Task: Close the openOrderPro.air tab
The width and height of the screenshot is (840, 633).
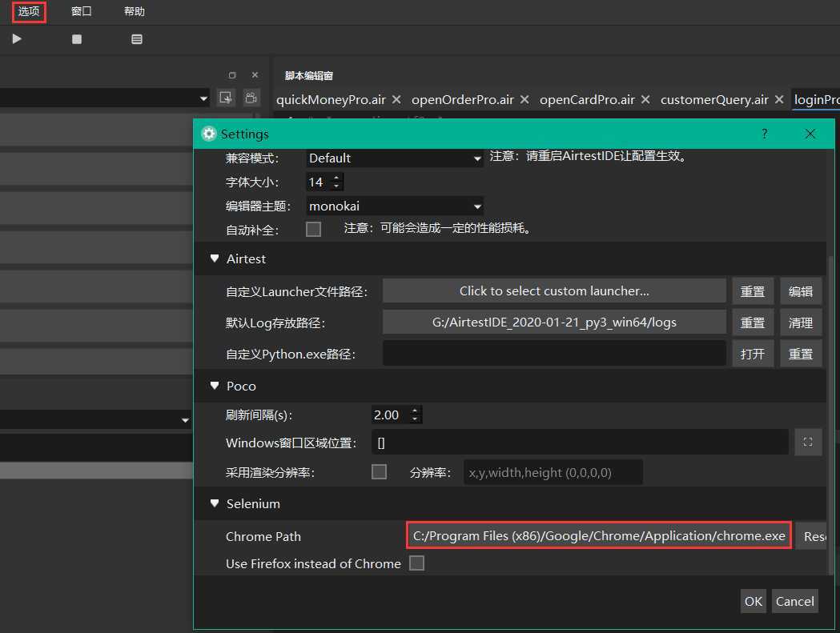Action: click(x=524, y=99)
